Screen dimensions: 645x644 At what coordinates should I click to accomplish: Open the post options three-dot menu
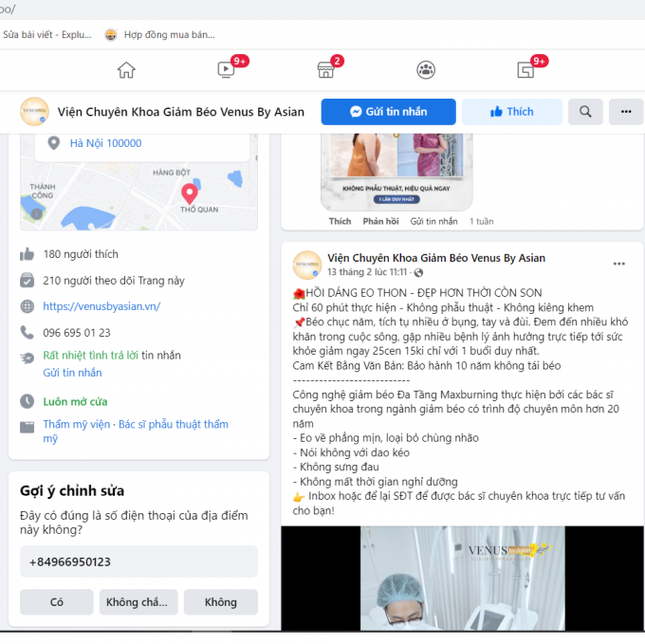619,264
